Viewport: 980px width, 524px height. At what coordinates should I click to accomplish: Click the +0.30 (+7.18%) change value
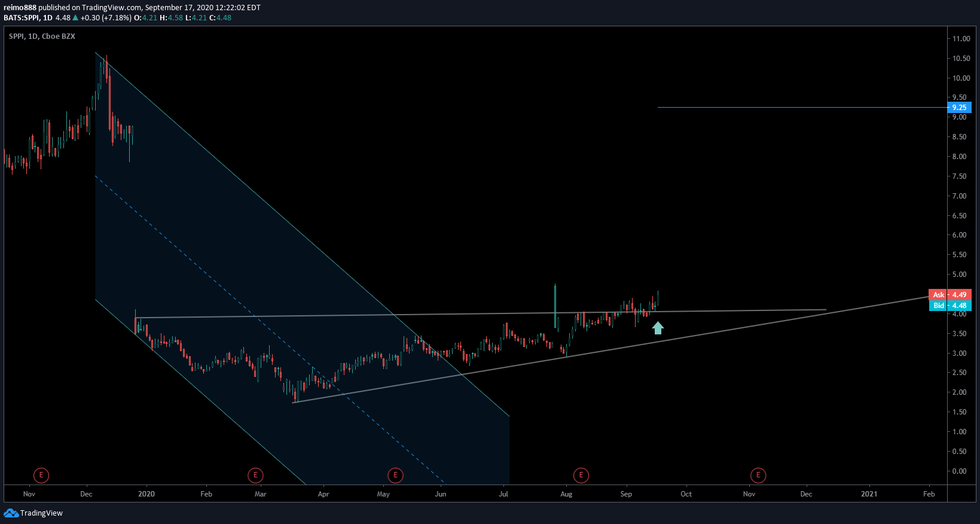point(106,18)
